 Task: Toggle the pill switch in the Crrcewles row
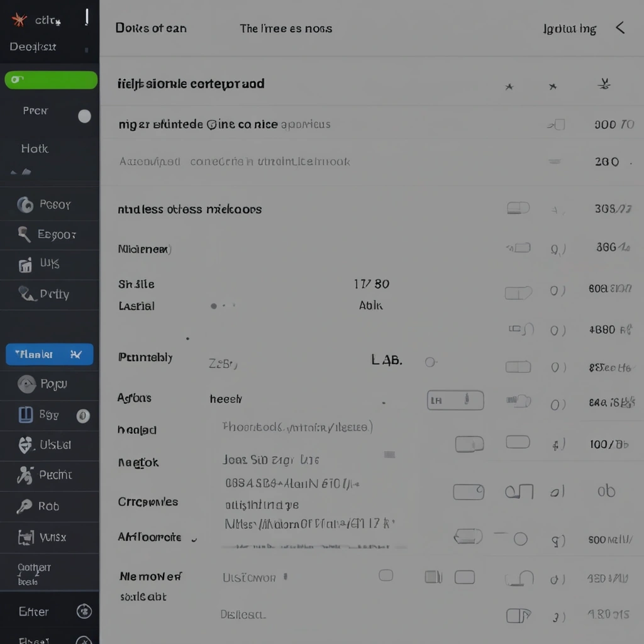469,492
